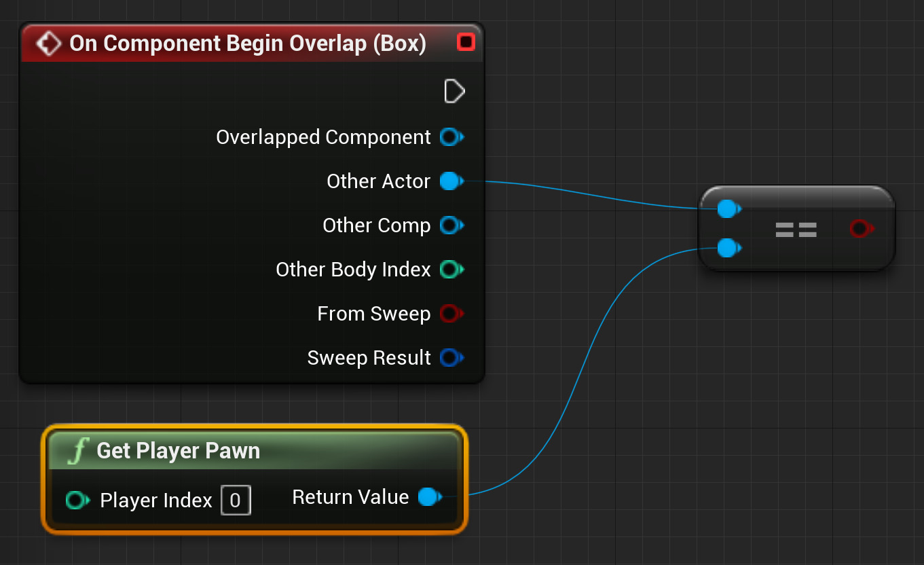This screenshot has width=924, height=565.
Task: Click the Player Index value box
Action: [236, 500]
